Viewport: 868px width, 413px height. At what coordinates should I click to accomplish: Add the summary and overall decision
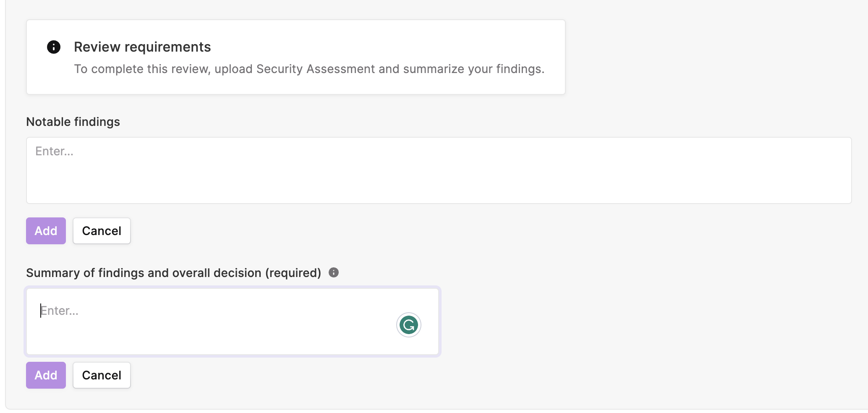tap(46, 375)
